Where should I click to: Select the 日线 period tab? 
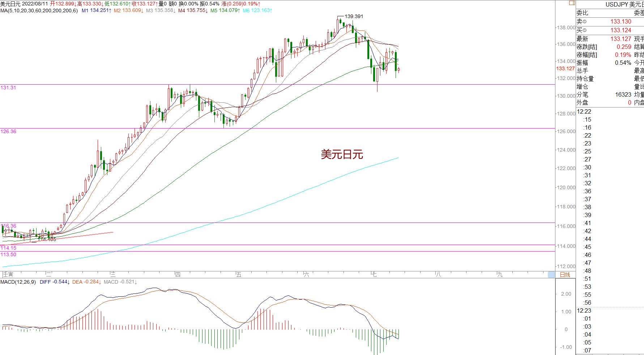[565, 275]
